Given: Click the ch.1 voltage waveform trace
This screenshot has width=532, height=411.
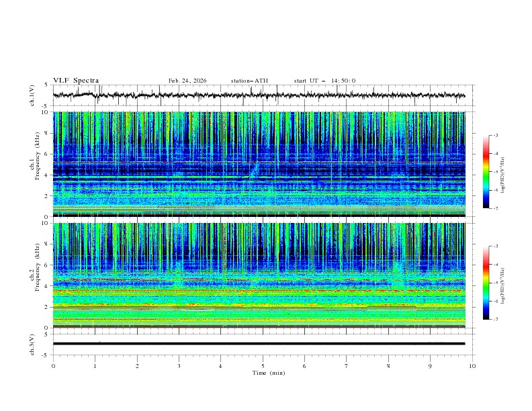Looking at the screenshot, I should [259, 95].
